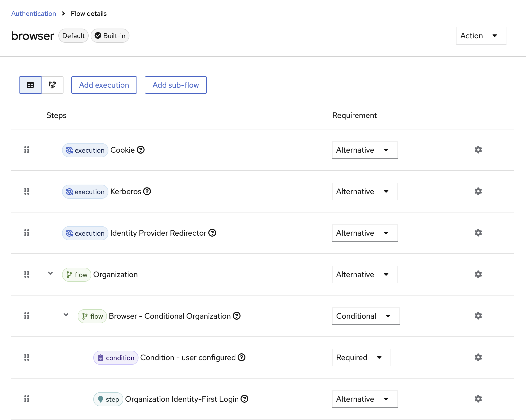Grab drag handle of Condition - user configured row
The image size is (526, 420).
pos(27,357)
